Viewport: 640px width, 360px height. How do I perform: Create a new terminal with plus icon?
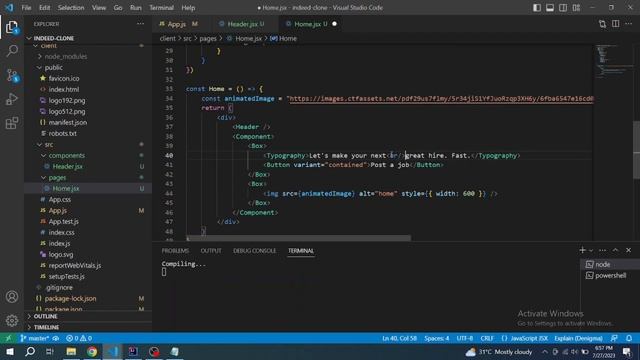(x=582, y=250)
